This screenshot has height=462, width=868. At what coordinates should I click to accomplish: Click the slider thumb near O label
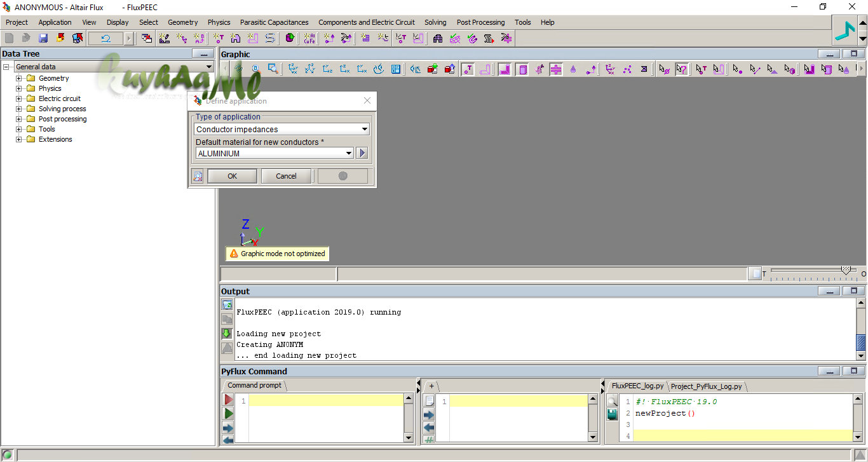(846, 270)
